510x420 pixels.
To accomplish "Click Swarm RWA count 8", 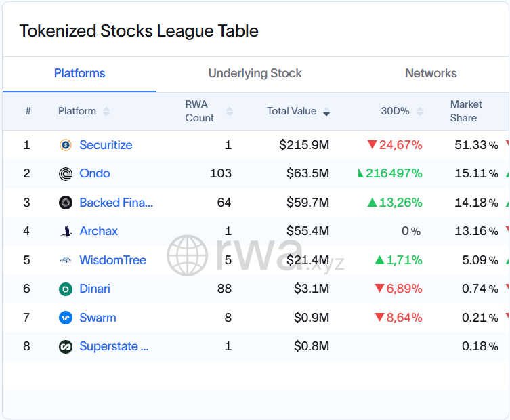I will coord(228,318).
